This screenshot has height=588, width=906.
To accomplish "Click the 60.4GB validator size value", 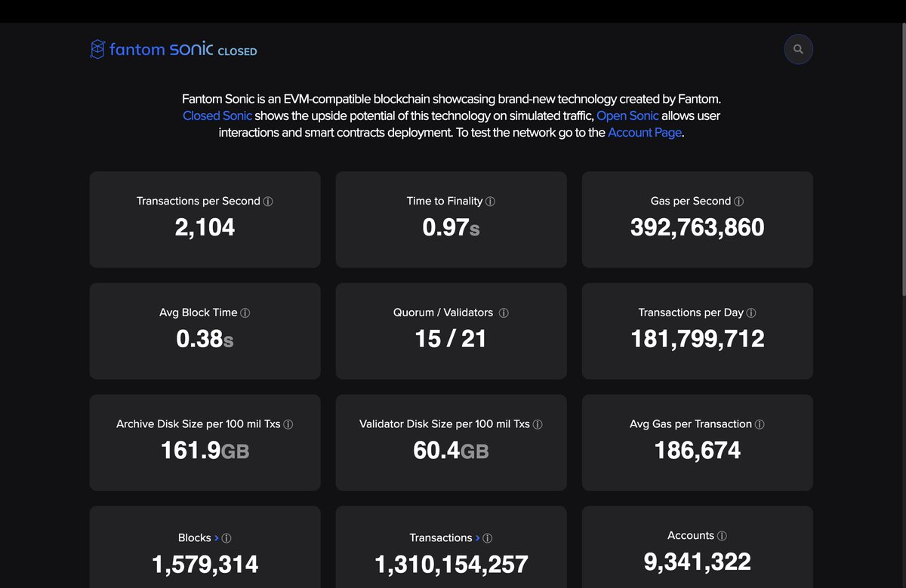I will coord(451,451).
